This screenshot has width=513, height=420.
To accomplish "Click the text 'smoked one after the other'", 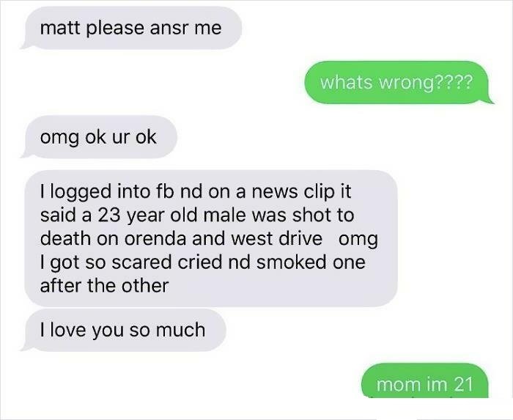I will 202,274.
